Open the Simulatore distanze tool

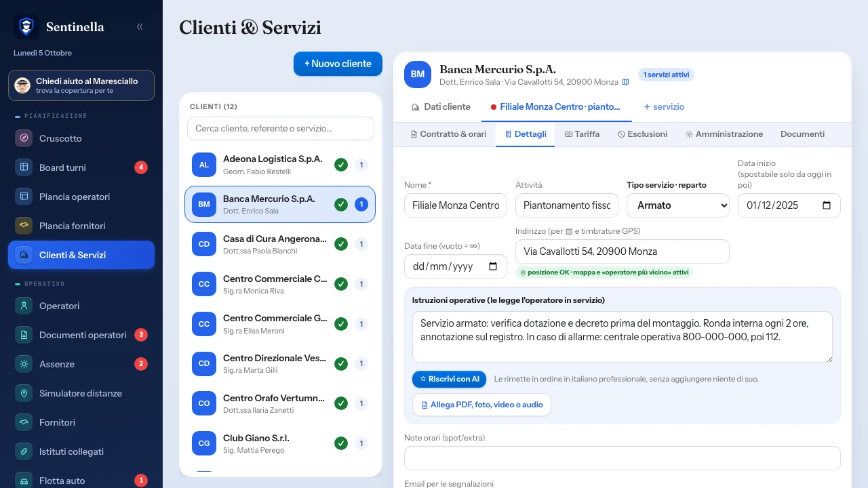pyautogui.click(x=81, y=393)
